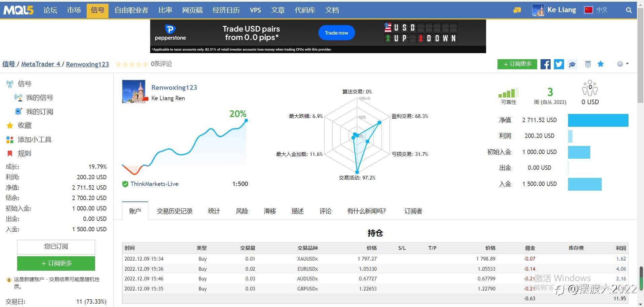Switch language via 中文 selector
The image size is (644, 307).
(x=602, y=10)
